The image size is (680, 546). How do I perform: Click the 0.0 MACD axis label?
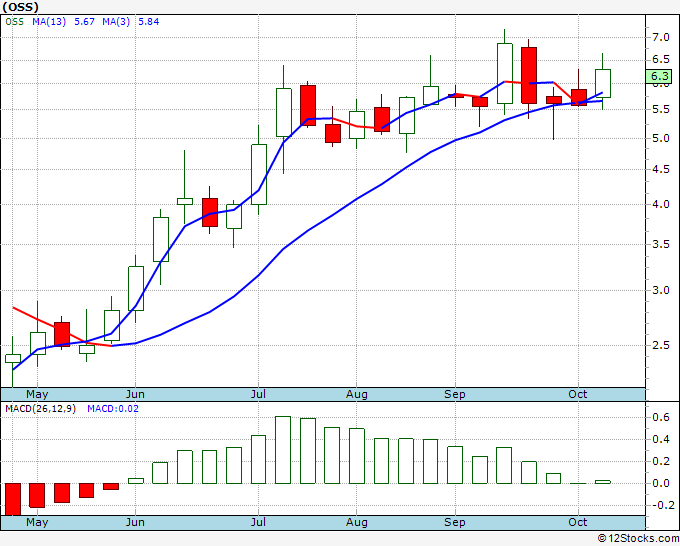coord(661,483)
